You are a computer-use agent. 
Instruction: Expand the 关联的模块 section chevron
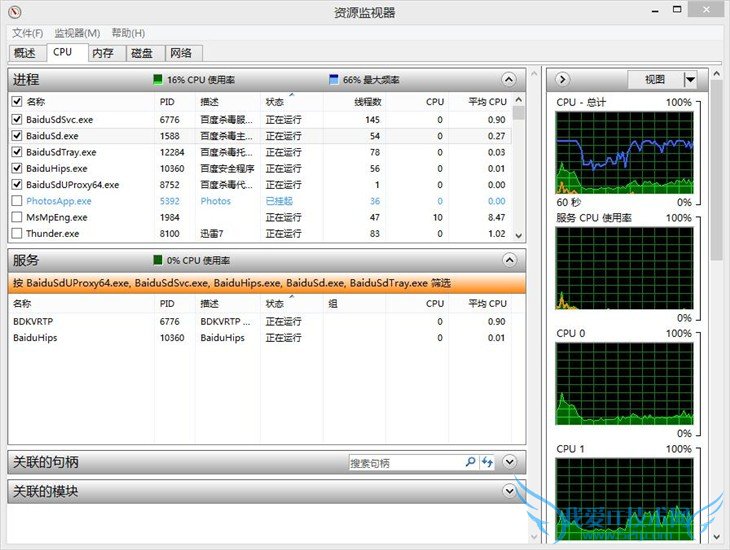(x=510, y=491)
